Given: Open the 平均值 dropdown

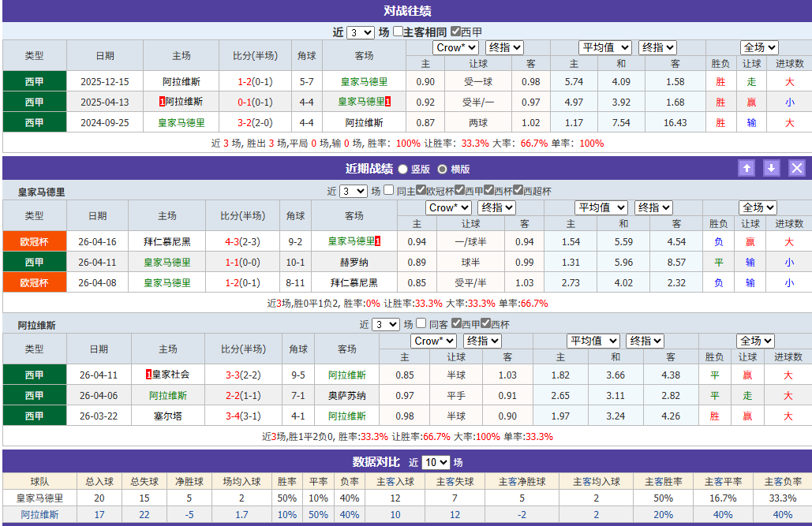Looking at the screenshot, I should [604, 47].
